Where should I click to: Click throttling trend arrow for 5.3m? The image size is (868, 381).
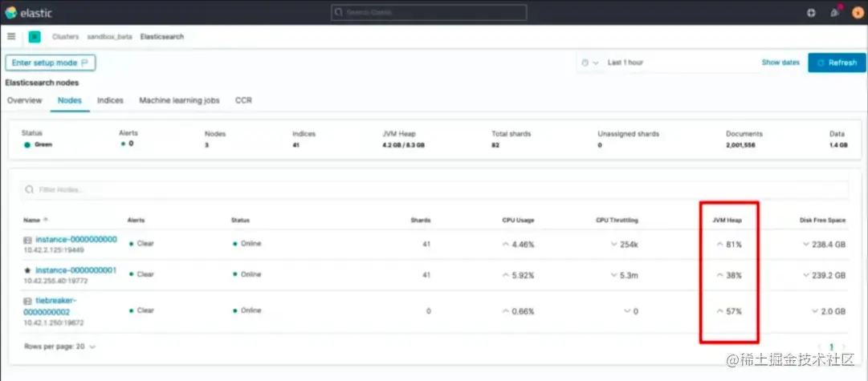click(x=614, y=275)
